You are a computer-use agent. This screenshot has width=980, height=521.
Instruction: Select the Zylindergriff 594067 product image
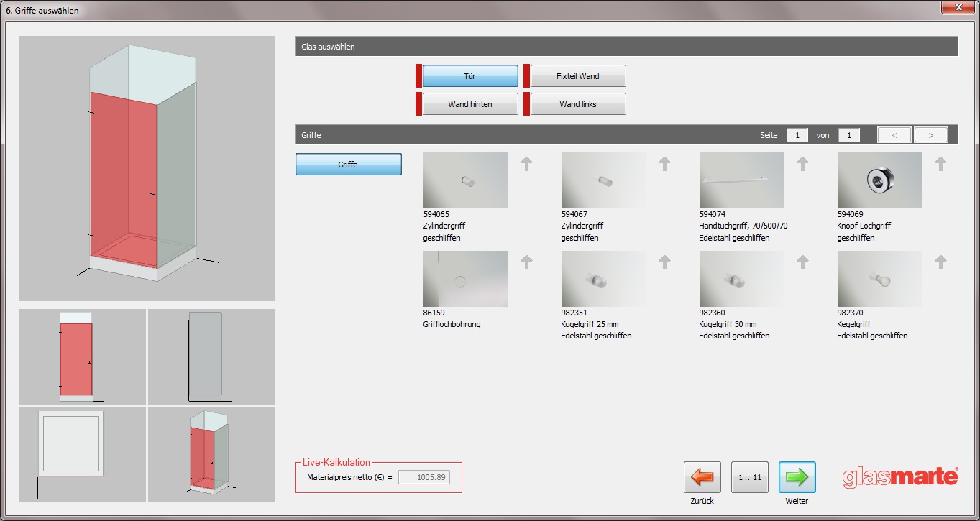point(603,180)
